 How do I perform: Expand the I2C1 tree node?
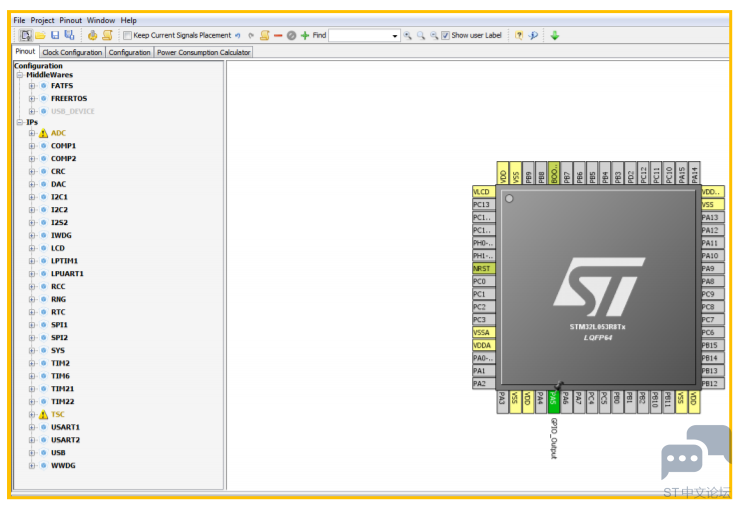click(x=32, y=197)
